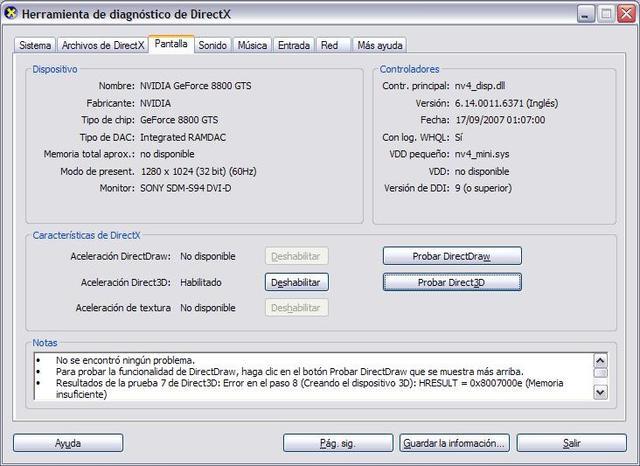Switch to the Sistema tab
The height and width of the screenshot is (466, 640).
[35, 45]
